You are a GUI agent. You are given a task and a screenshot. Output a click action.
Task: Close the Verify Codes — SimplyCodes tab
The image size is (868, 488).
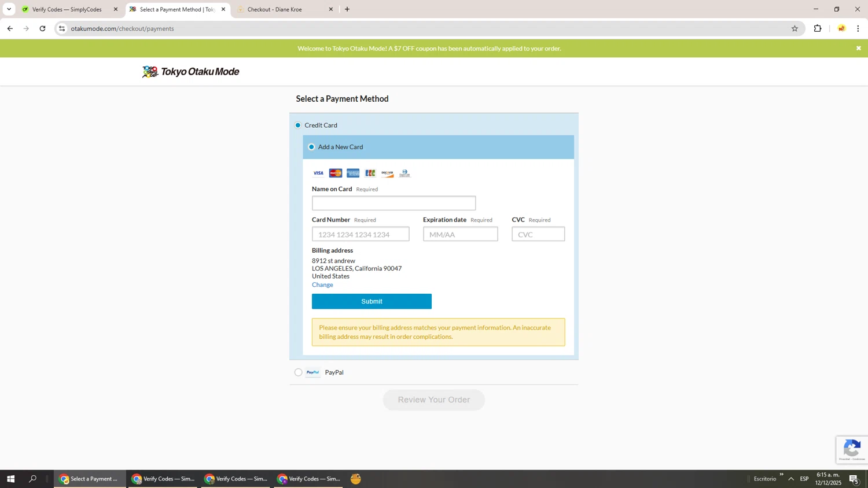click(x=116, y=9)
